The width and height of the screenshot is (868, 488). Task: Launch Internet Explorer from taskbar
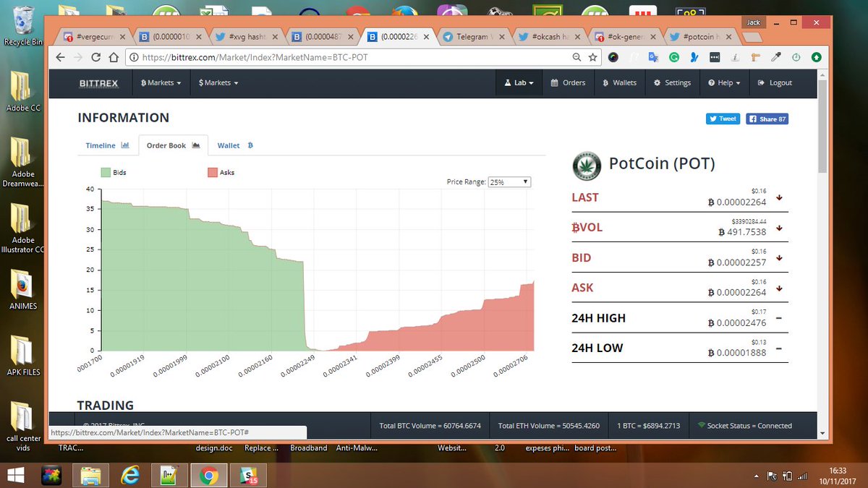click(x=132, y=476)
